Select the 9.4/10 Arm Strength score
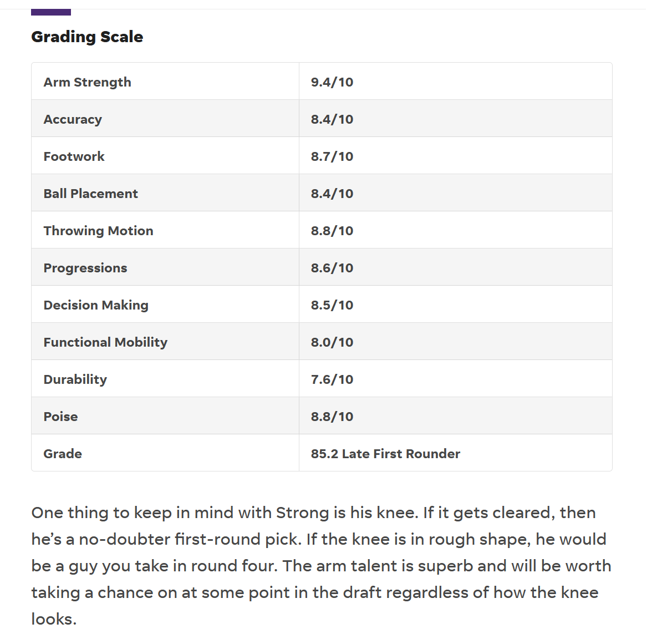 (x=332, y=82)
